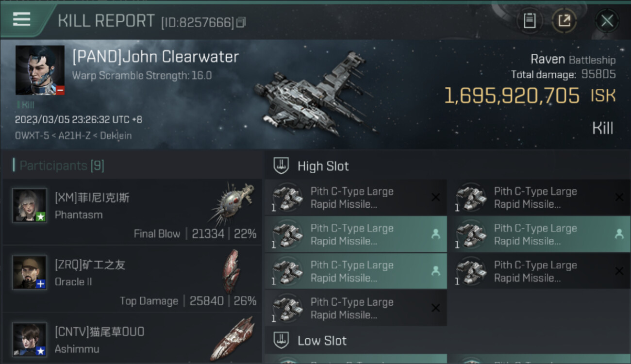Click the share kill report icon
631x364 pixels.
coord(564,21)
